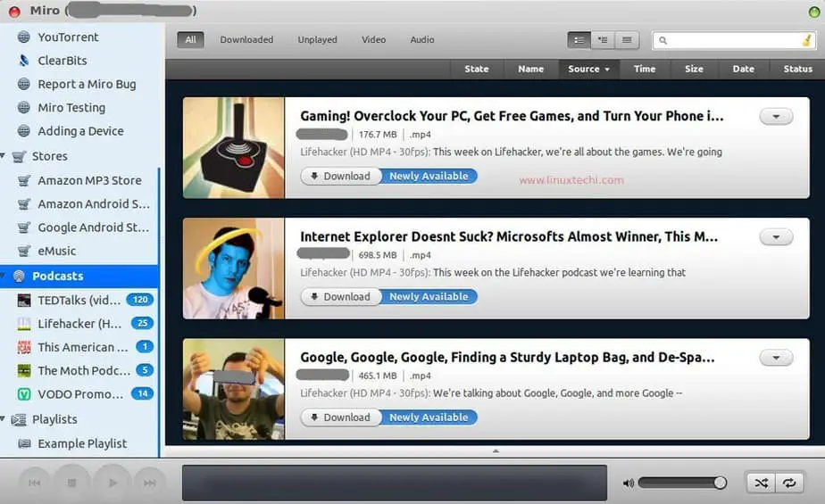Sort by Time column

pyautogui.click(x=645, y=69)
